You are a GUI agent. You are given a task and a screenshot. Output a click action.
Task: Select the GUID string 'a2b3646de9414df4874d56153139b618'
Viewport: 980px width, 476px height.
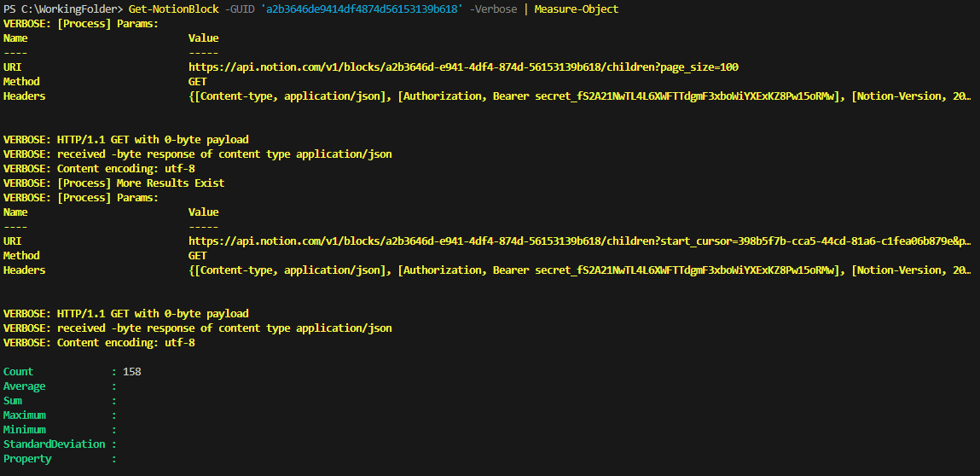362,9
